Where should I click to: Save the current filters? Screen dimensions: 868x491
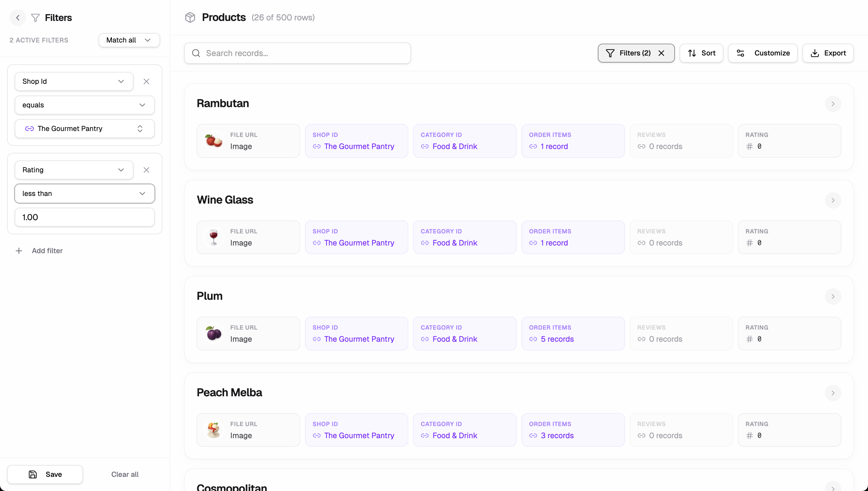(x=45, y=474)
